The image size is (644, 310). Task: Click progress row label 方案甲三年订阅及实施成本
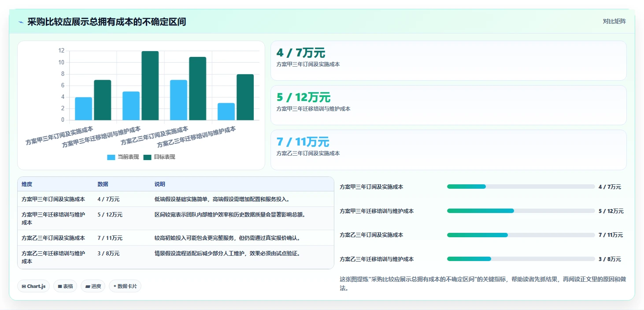point(371,187)
